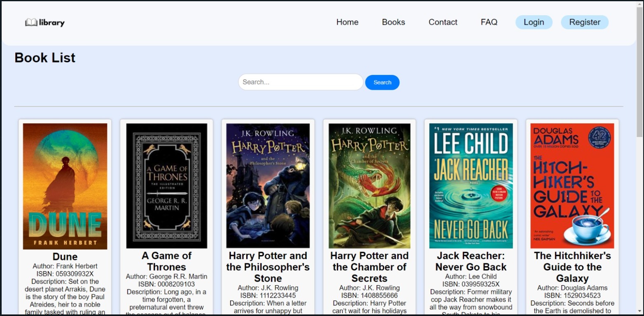Click the library book logo

45,22
